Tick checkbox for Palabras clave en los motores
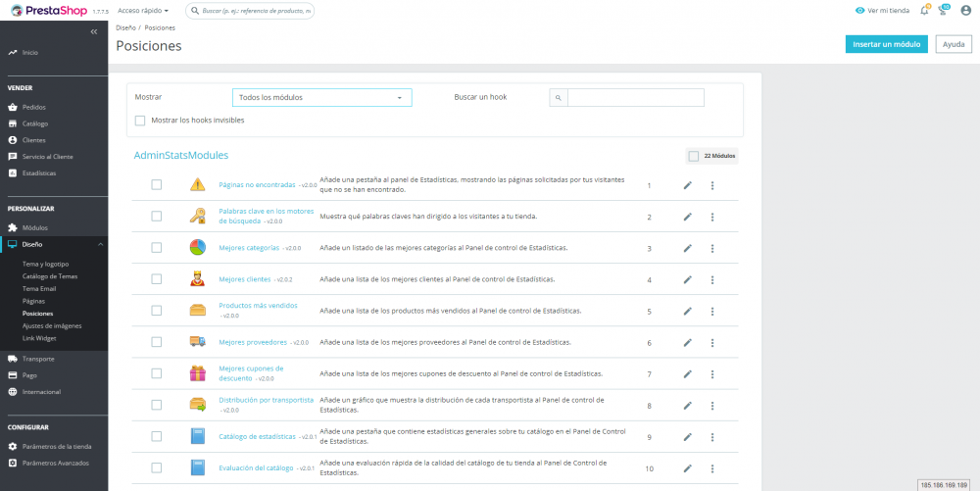 pos(156,217)
